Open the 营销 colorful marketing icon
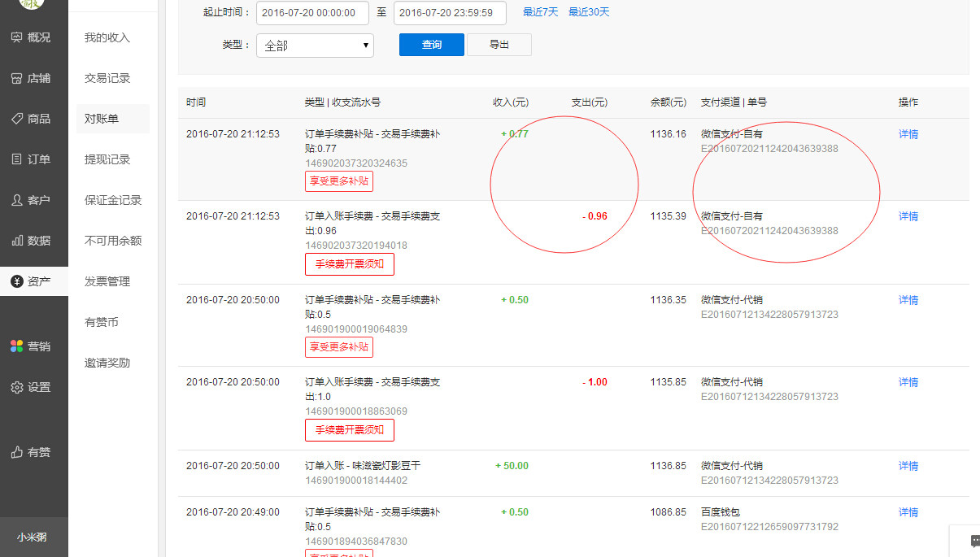The height and width of the screenshot is (557, 980). tap(16, 346)
